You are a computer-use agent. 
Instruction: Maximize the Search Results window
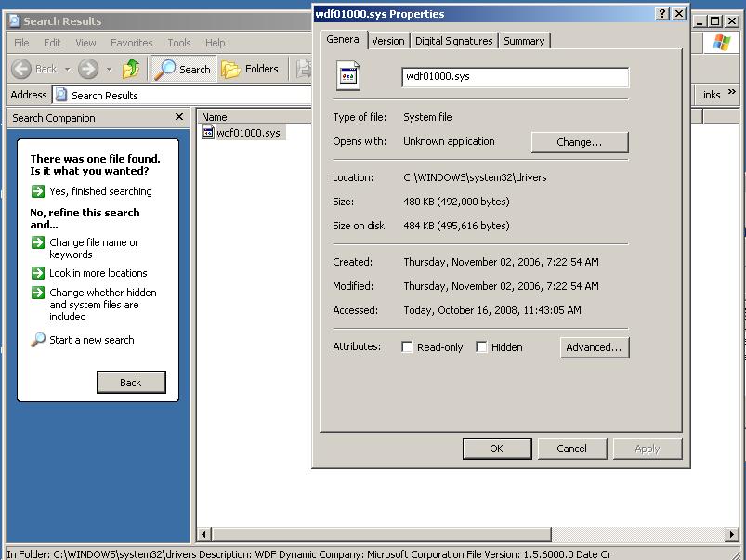tap(714, 21)
